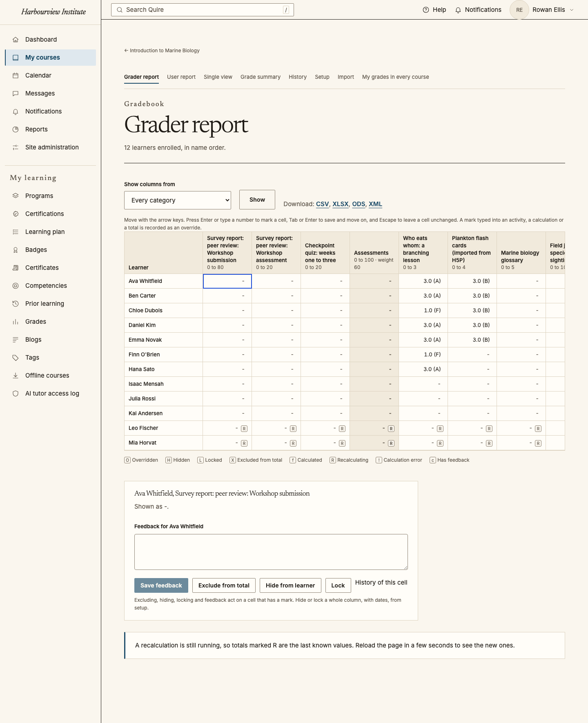This screenshot has width=588, height=723.
Task: Switch to the User report tab
Action: coord(181,77)
